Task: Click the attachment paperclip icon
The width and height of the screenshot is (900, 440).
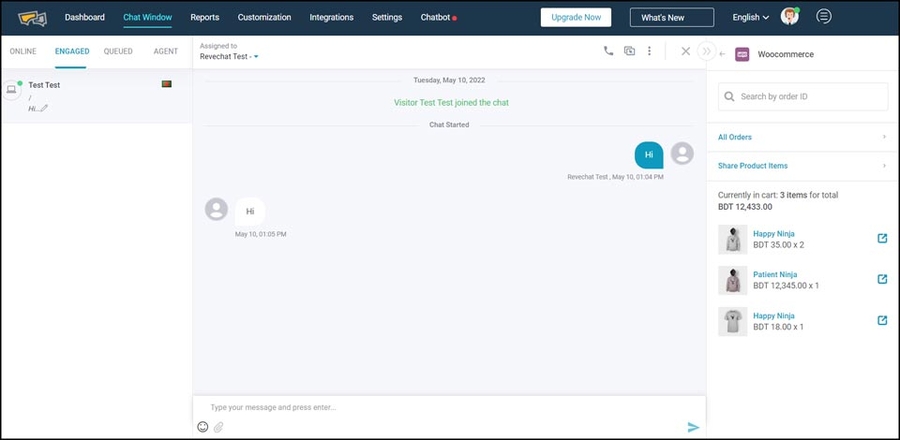Action: tap(218, 427)
